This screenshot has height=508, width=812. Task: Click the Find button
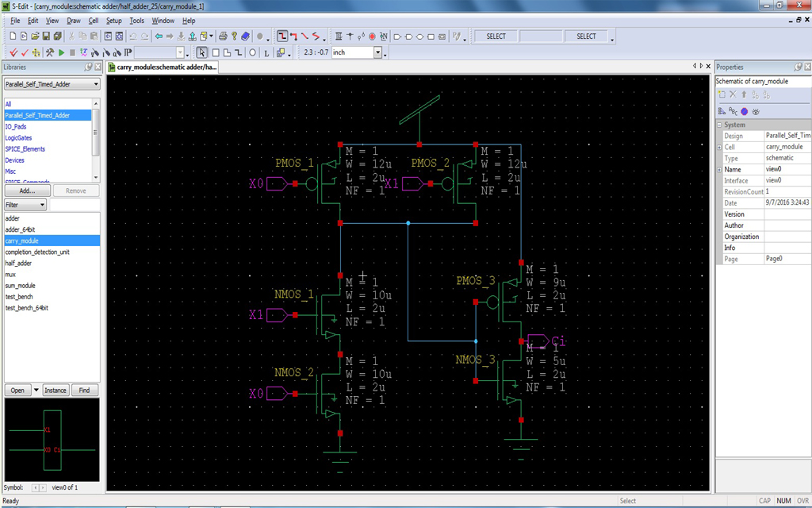click(84, 391)
